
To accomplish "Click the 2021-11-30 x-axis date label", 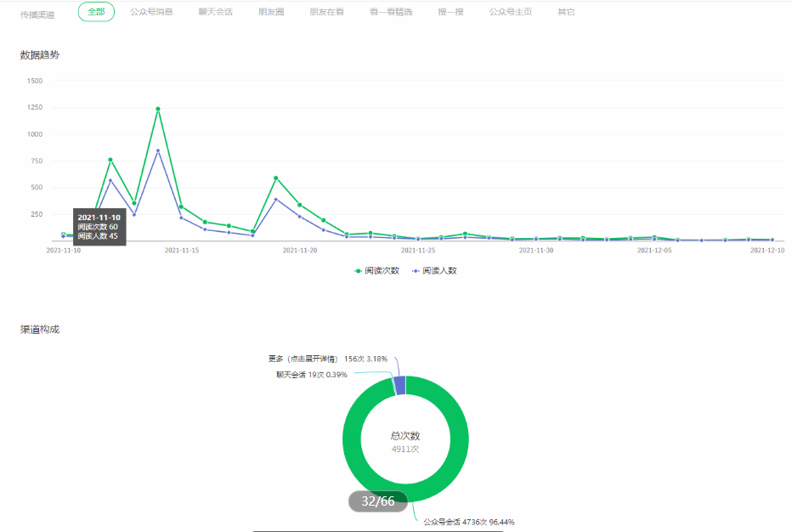I will tap(536, 250).
